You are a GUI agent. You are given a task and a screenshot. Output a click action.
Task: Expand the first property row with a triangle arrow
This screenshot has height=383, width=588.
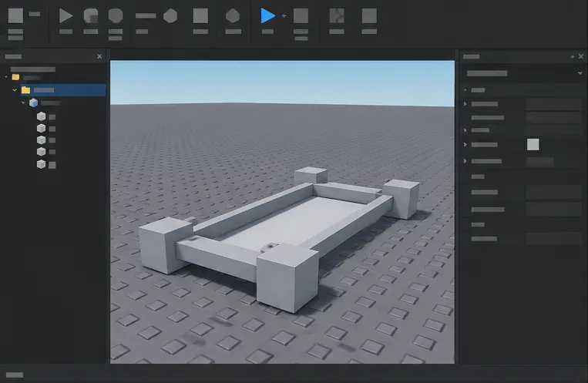point(465,103)
